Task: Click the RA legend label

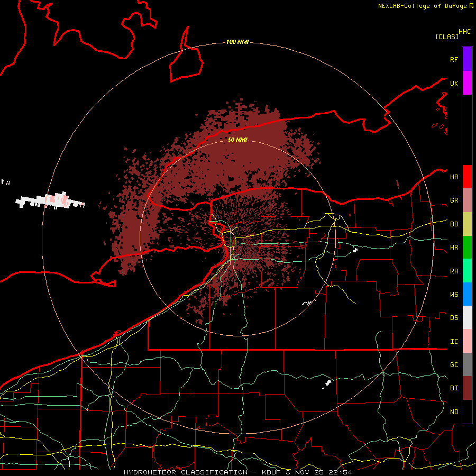Action: [454, 271]
